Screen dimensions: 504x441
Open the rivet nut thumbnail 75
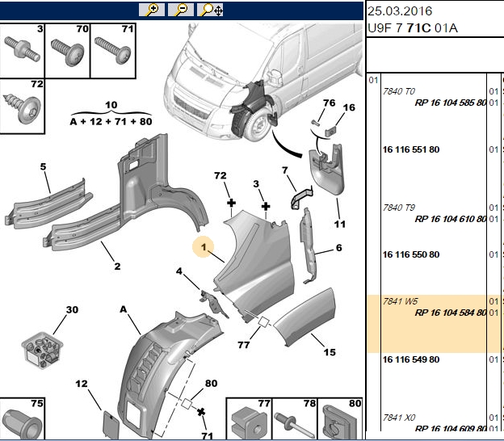[22, 419]
